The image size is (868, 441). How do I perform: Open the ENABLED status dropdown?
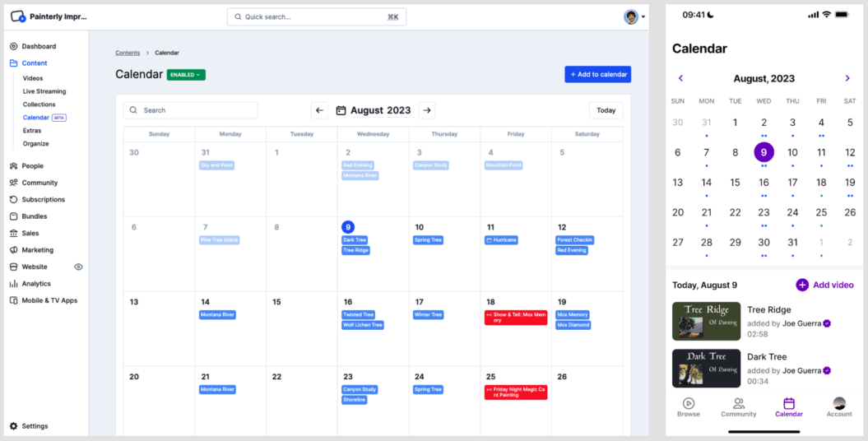click(x=186, y=75)
